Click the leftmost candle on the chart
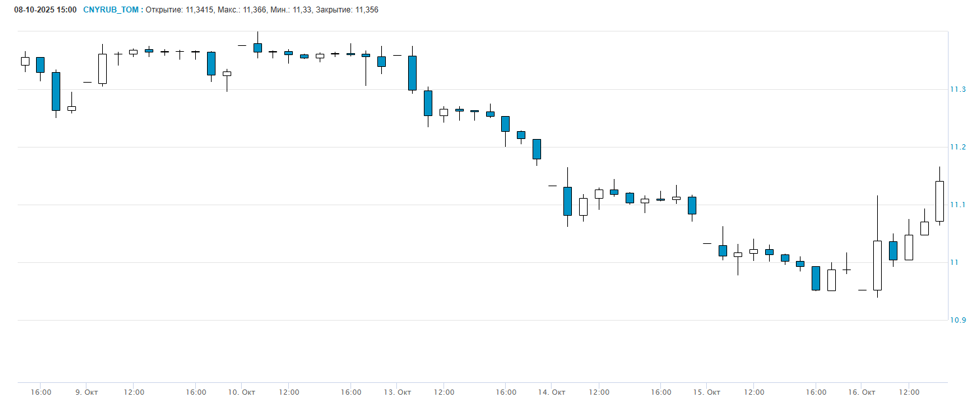Viewport: 980px width, 398px height. (x=25, y=61)
